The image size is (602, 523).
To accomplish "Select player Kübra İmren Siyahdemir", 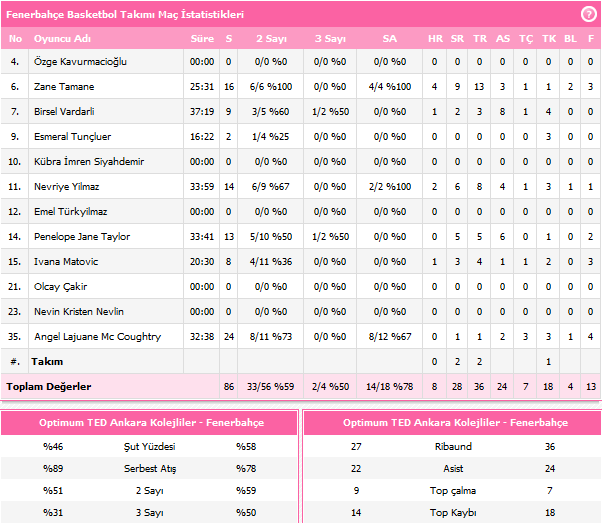I will point(89,161).
